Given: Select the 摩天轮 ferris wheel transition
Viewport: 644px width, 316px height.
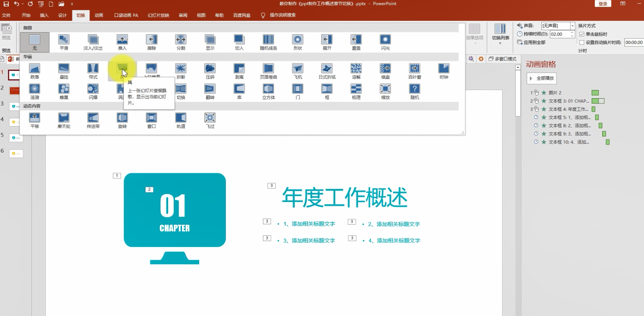Looking at the screenshot, I should (x=64, y=121).
